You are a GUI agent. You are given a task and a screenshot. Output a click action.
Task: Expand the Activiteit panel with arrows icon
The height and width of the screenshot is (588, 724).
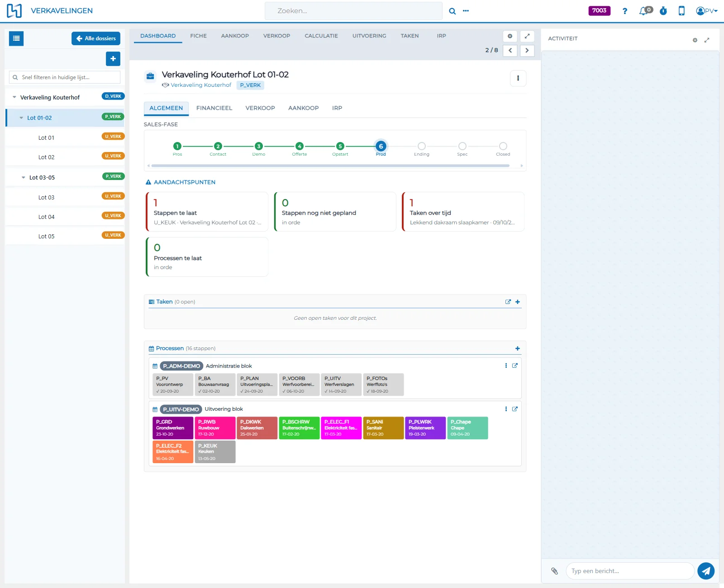click(707, 40)
